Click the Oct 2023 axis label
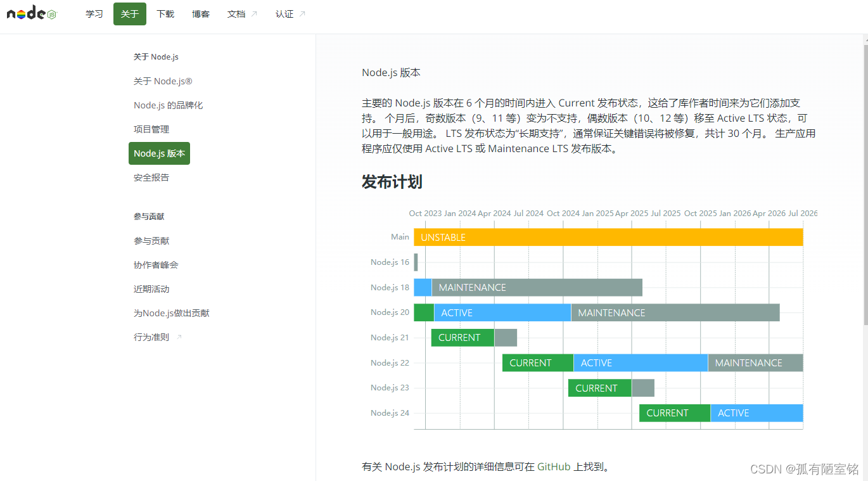This screenshot has width=868, height=481. (425, 214)
